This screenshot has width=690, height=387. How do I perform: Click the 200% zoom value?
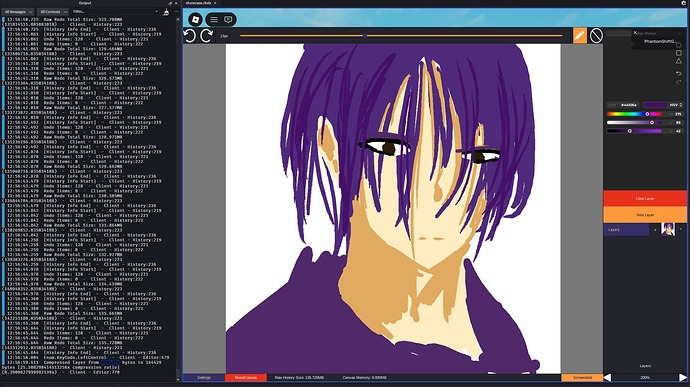645,378
